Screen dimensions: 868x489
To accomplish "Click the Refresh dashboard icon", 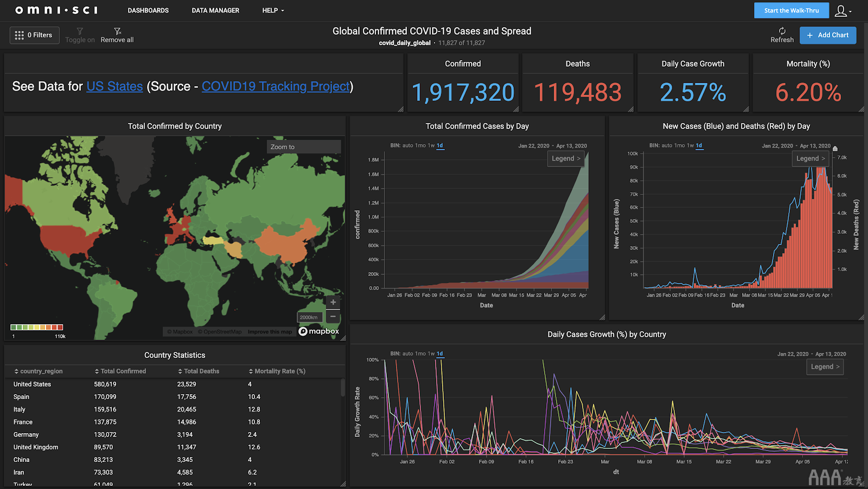I will [x=782, y=31].
